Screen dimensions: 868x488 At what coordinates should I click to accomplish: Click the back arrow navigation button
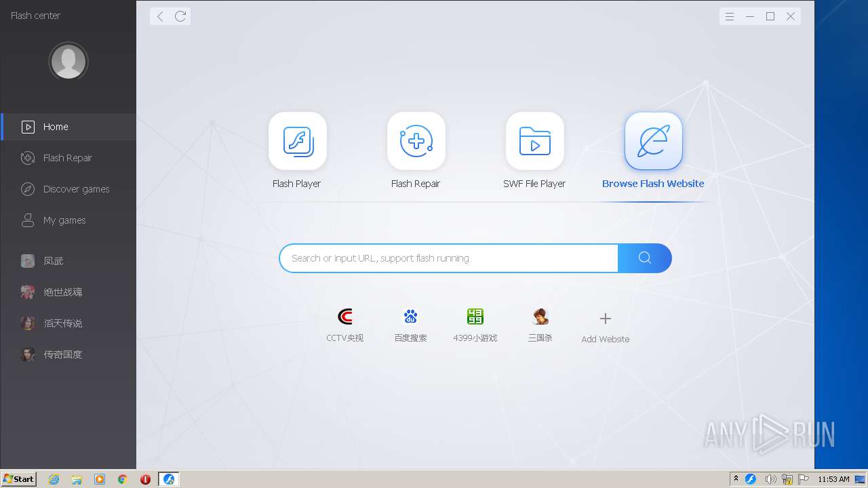pos(160,16)
